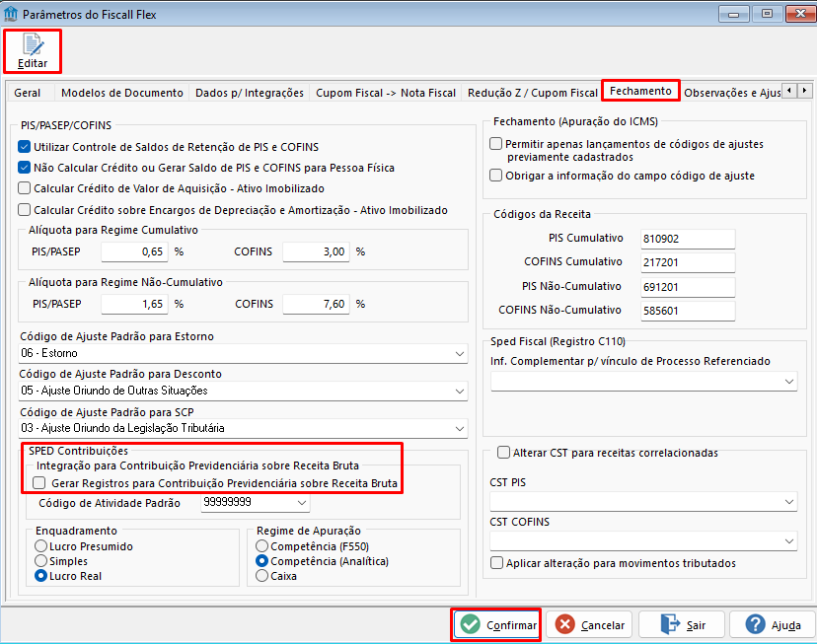Click the Sair button
This screenshot has width=817, height=644.
tap(682, 624)
